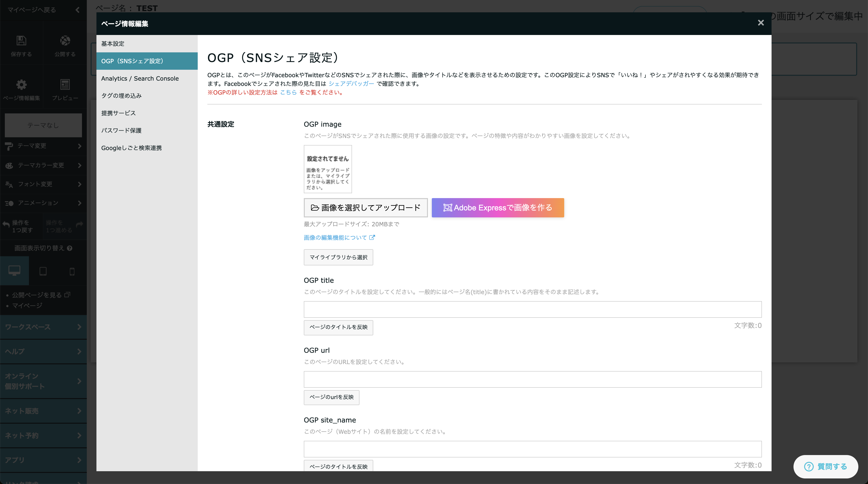Click the redo (操作を1つ進める) arrow
This screenshot has height=484, width=868.
(x=80, y=224)
